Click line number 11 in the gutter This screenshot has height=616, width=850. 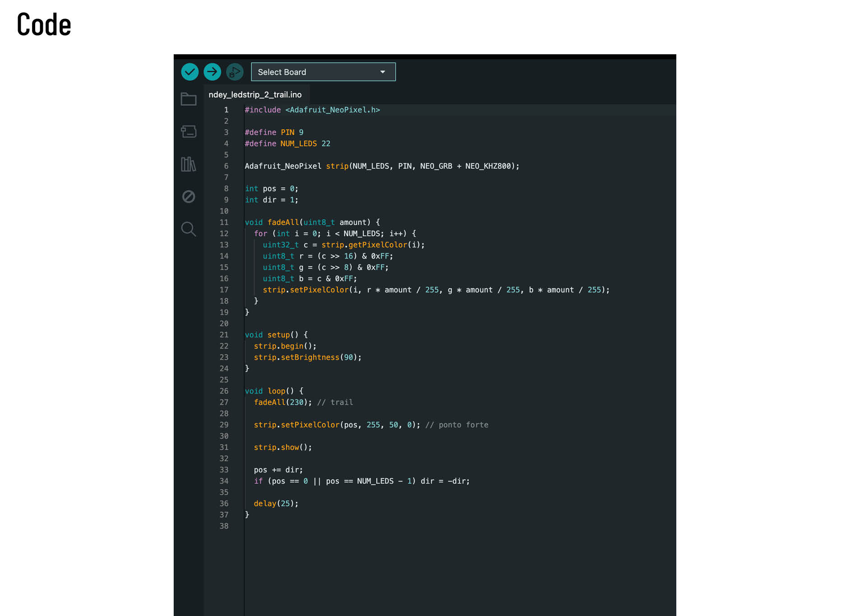pos(224,222)
